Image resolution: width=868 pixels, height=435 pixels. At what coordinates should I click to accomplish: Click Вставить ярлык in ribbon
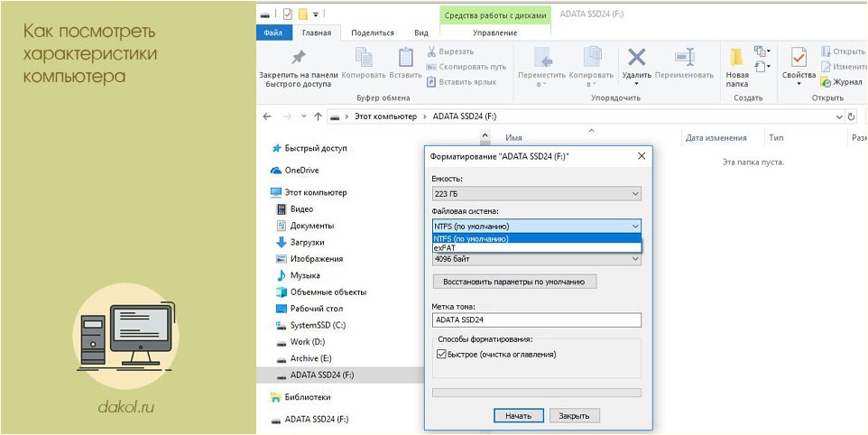pos(462,82)
